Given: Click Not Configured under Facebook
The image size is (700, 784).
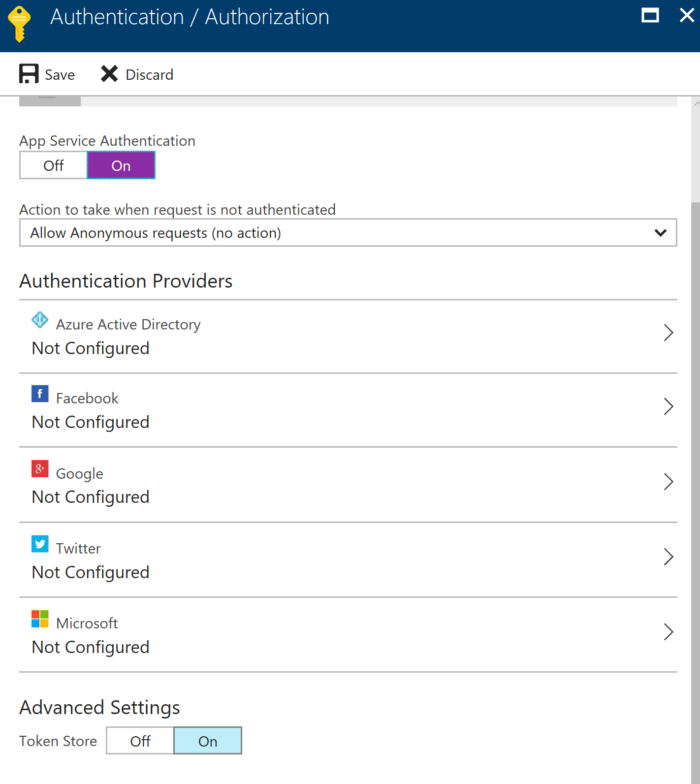Looking at the screenshot, I should (x=91, y=423).
